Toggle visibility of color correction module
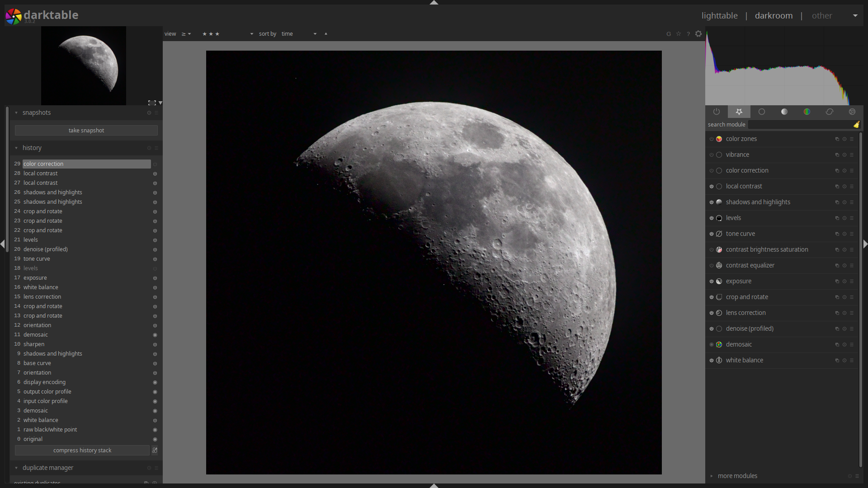Image resolution: width=868 pixels, height=488 pixels. coord(711,170)
